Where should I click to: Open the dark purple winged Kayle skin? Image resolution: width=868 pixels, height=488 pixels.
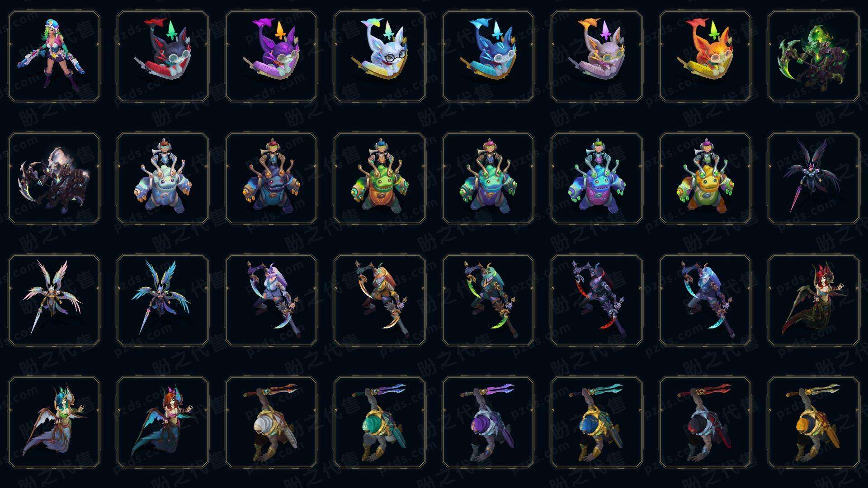click(x=814, y=178)
